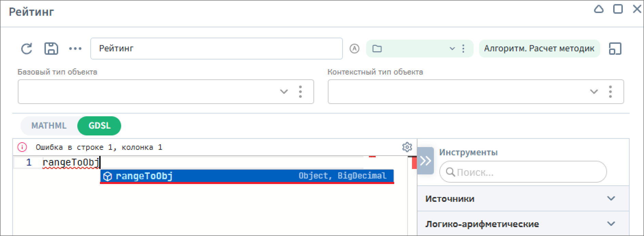Click the save diskette icon
This screenshot has height=236, width=644.
51,49
